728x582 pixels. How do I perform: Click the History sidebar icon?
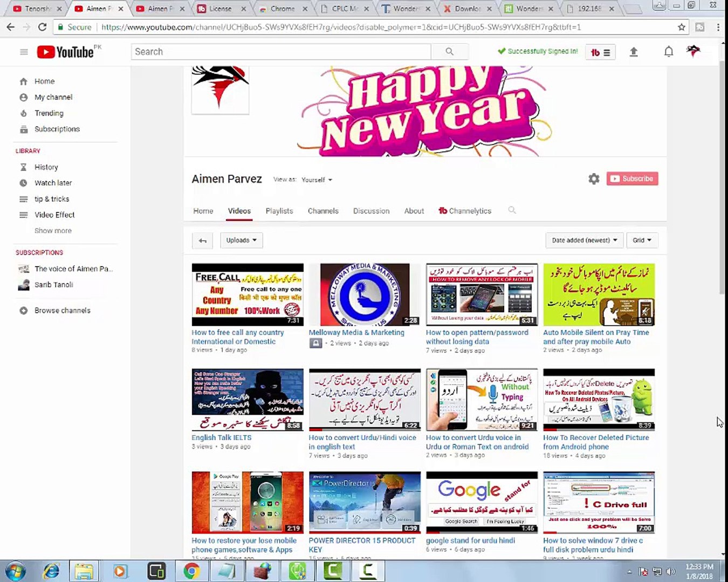pyautogui.click(x=23, y=167)
